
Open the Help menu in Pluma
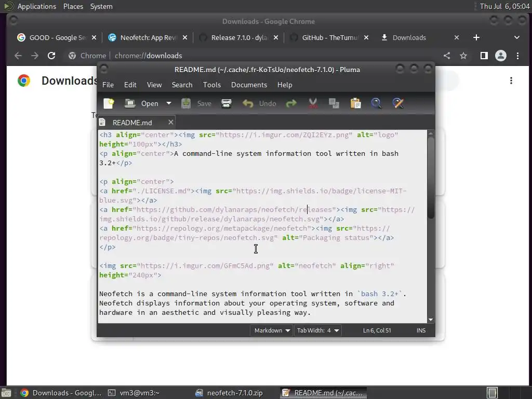click(285, 85)
